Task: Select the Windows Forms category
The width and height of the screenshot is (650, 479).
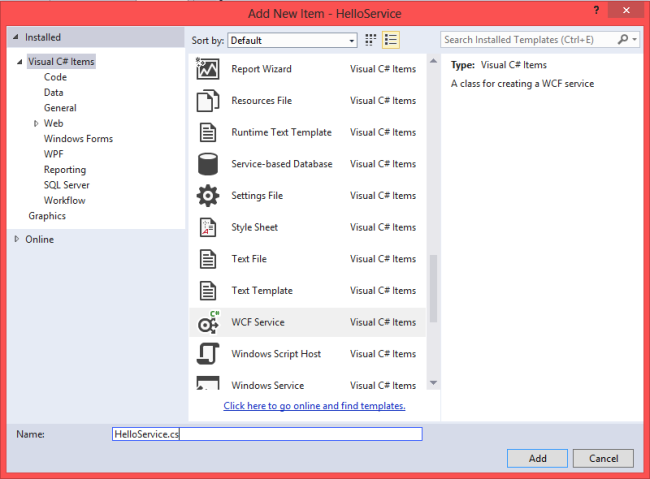Action: 78,139
